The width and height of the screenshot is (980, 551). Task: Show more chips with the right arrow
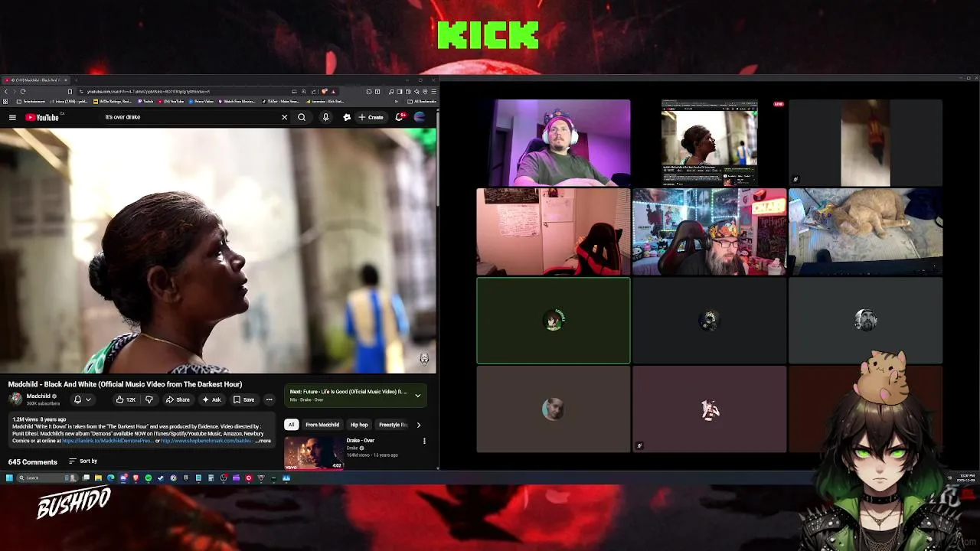(418, 425)
